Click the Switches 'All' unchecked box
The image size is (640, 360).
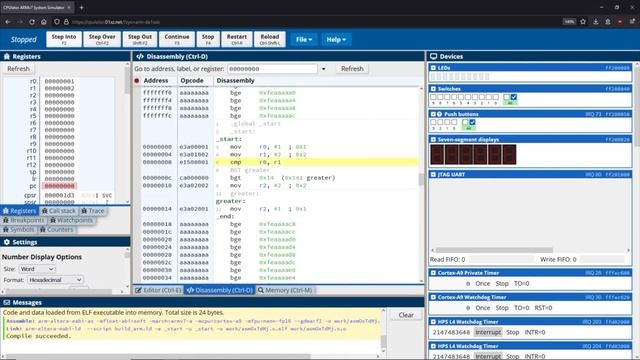pyautogui.click(x=507, y=97)
